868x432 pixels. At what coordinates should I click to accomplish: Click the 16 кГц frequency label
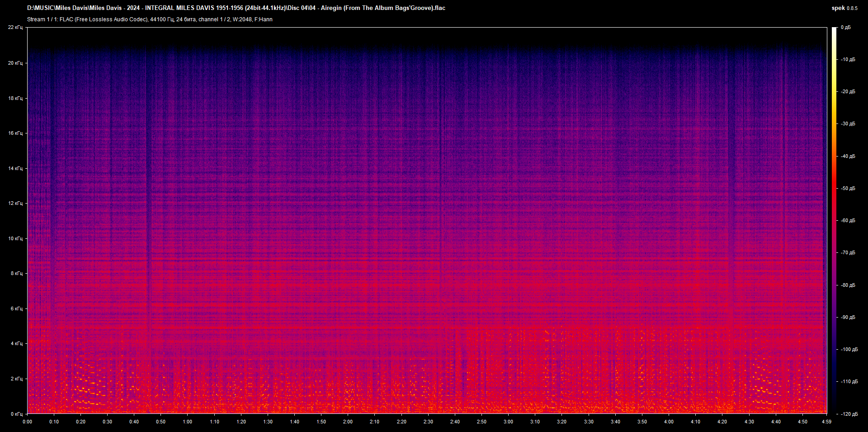tap(15, 133)
